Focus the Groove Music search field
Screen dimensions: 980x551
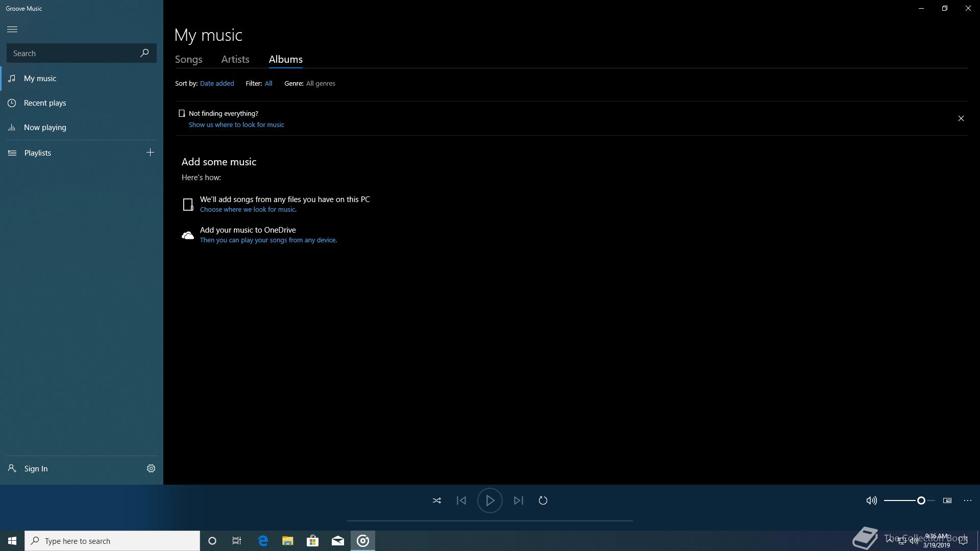pos(82,53)
